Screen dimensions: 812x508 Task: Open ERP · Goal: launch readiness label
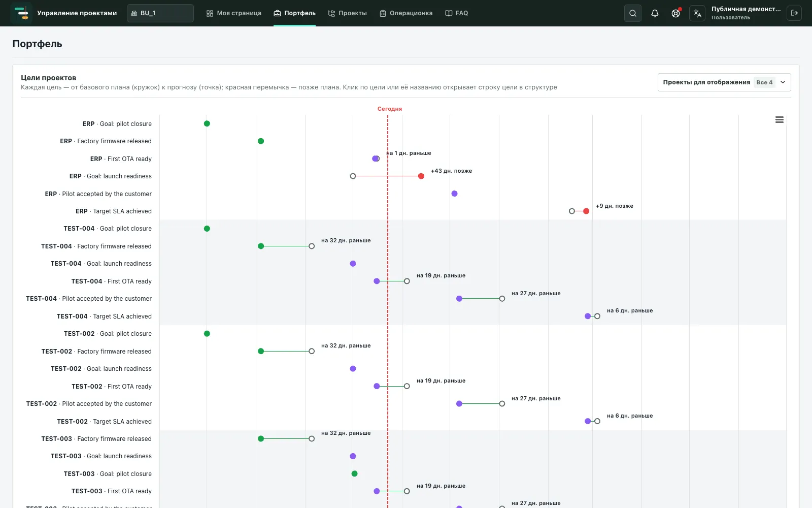[111, 176]
